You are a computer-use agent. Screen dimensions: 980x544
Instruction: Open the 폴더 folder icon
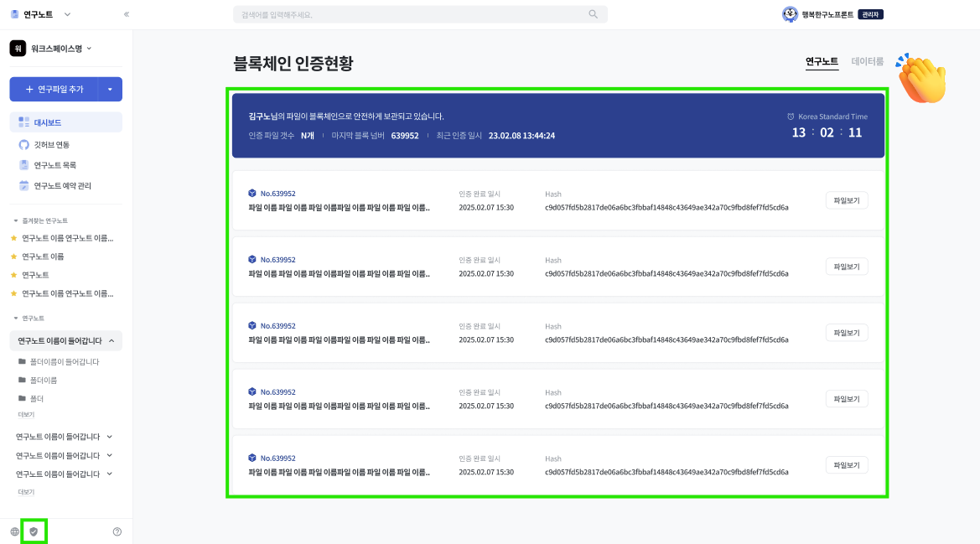(x=22, y=398)
